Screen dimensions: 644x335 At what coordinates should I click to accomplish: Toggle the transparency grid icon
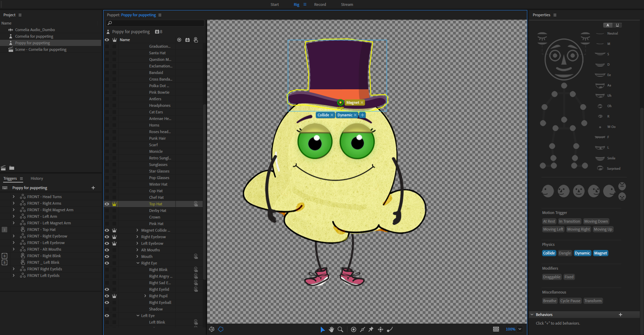pyautogui.click(x=496, y=329)
